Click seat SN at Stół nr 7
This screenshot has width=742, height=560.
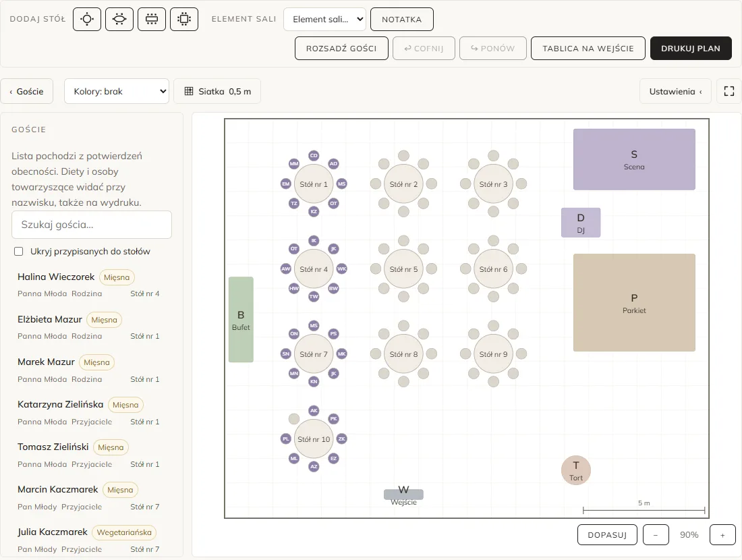[x=286, y=354]
